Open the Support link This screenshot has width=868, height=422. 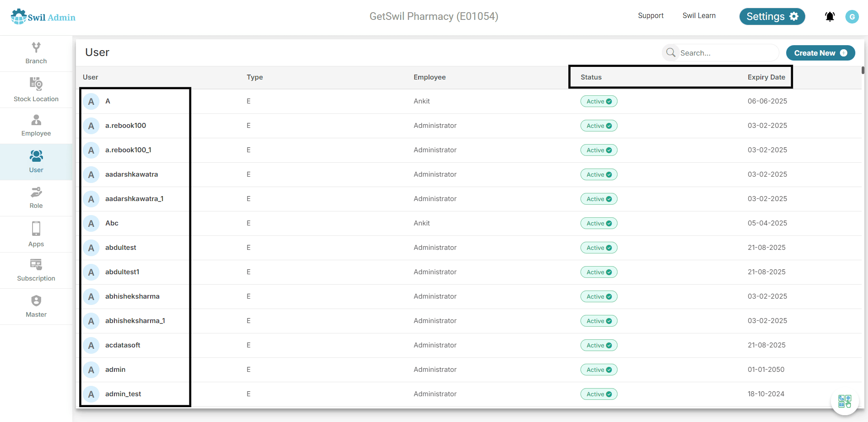651,16
